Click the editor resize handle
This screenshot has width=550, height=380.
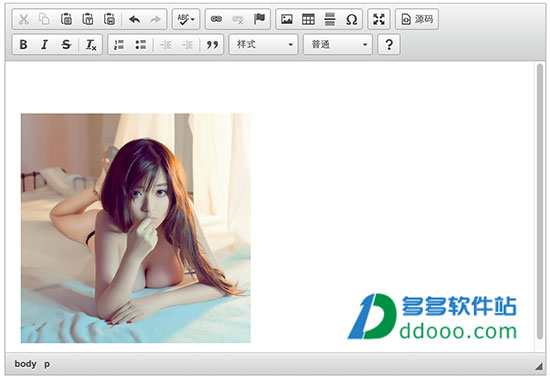click(539, 366)
